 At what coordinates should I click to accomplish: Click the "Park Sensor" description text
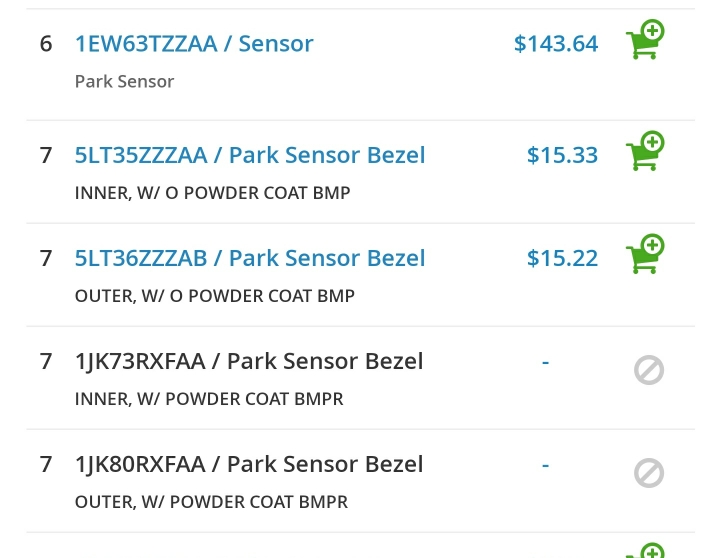pyautogui.click(x=124, y=81)
